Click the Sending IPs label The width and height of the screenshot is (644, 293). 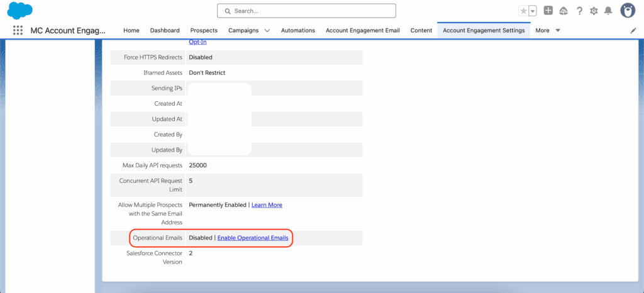tap(167, 88)
